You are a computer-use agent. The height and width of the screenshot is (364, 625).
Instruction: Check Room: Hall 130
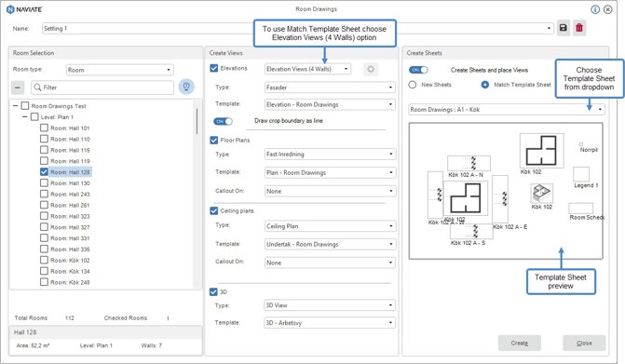click(45, 182)
